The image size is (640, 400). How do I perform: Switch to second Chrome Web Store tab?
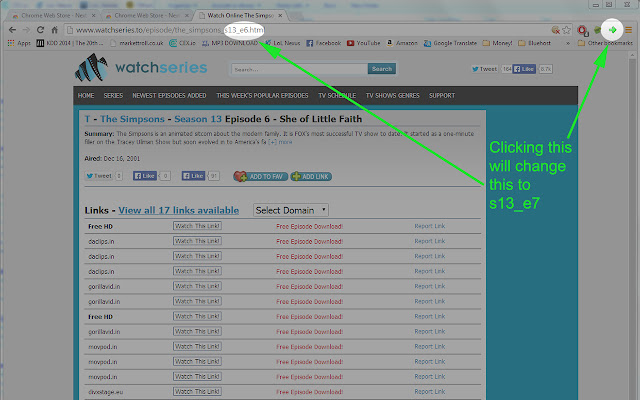147,16
